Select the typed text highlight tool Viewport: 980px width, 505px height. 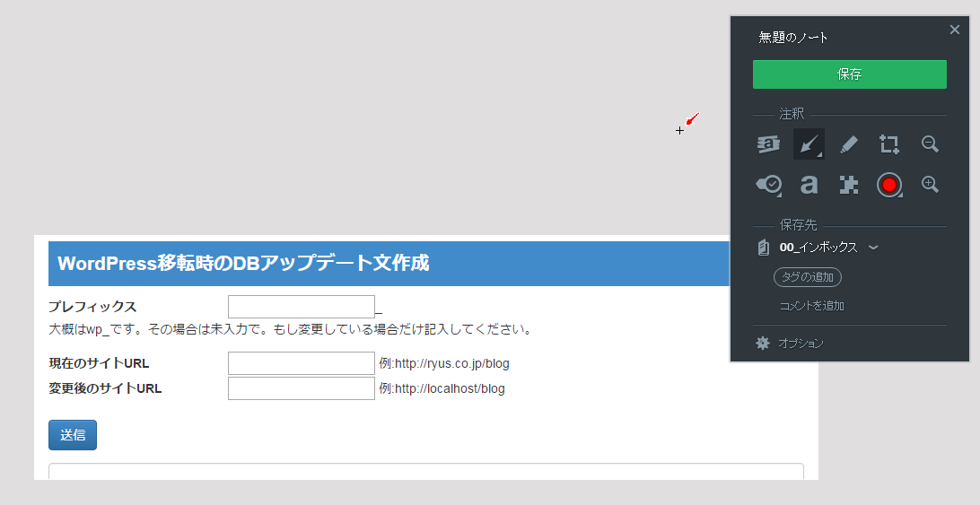click(x=768, y=144)
